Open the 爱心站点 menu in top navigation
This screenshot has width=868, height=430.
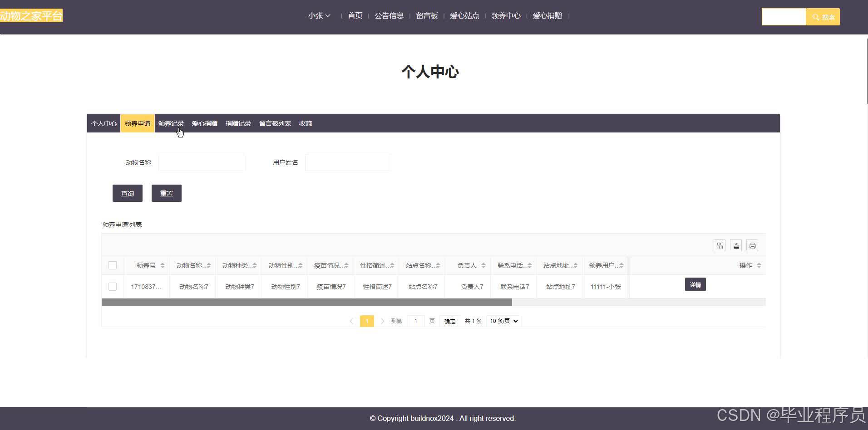(x=464, y=15)
